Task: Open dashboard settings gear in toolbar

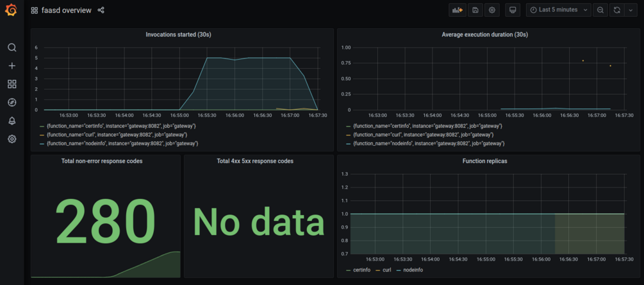Action: (491, 10)
